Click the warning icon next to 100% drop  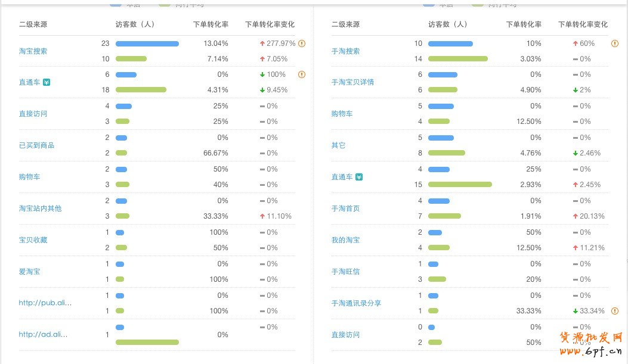click(302, 74)
